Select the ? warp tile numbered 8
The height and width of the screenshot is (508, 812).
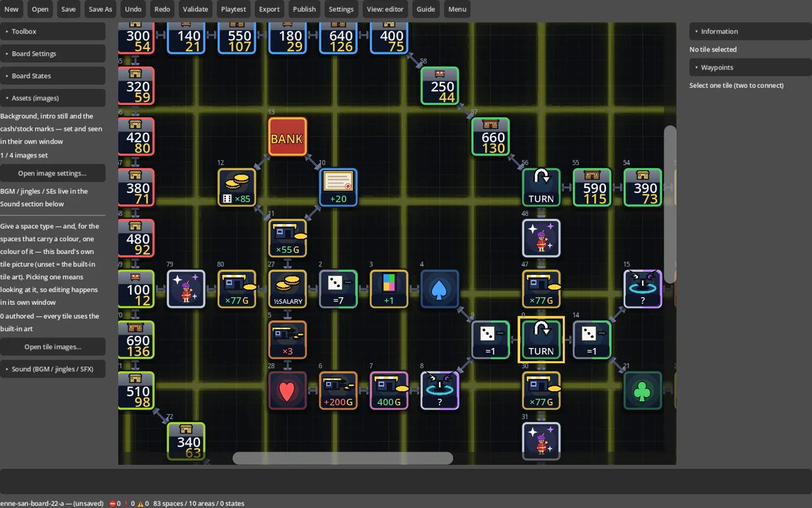pyautogui.click(x=440, y=391)
